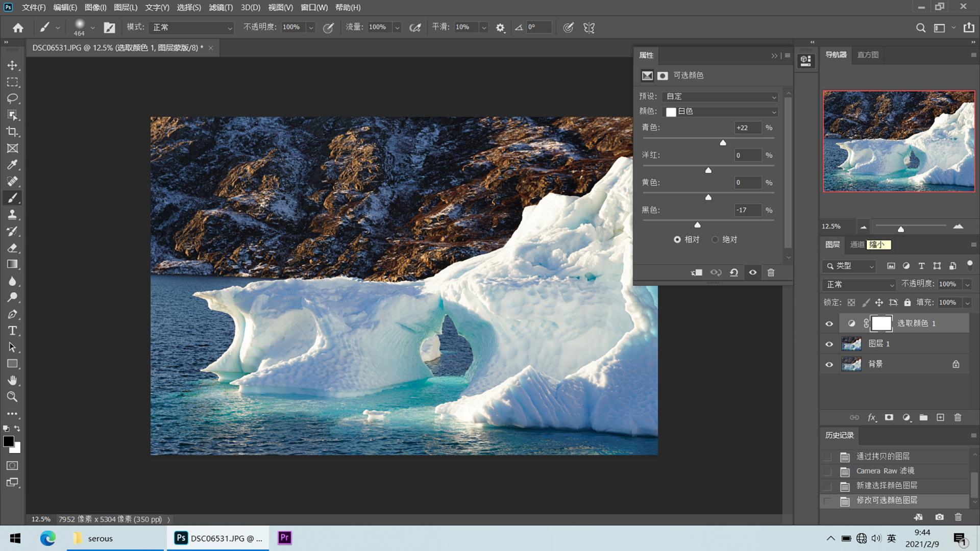Select the Clone Stamp tool
The width and height of the screenshot is (980, 551).
point(12,215)
